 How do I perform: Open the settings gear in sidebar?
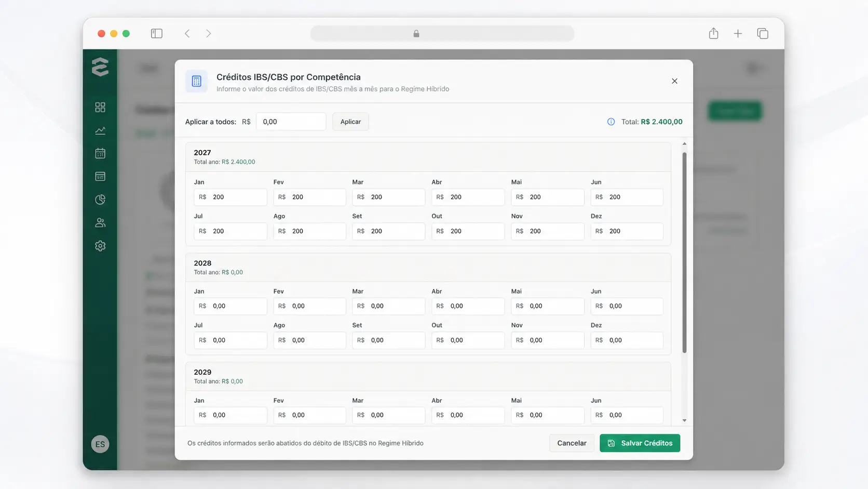(x=100, y=246)
